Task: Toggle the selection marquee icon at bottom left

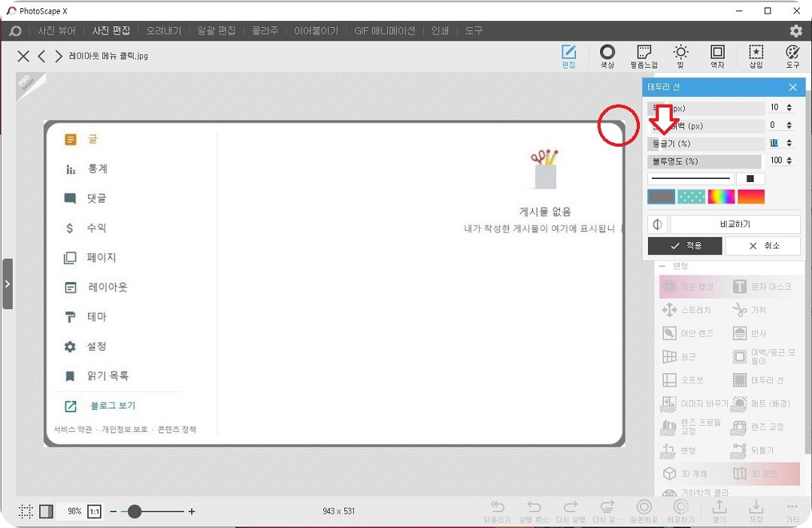Action: point(26,511)
